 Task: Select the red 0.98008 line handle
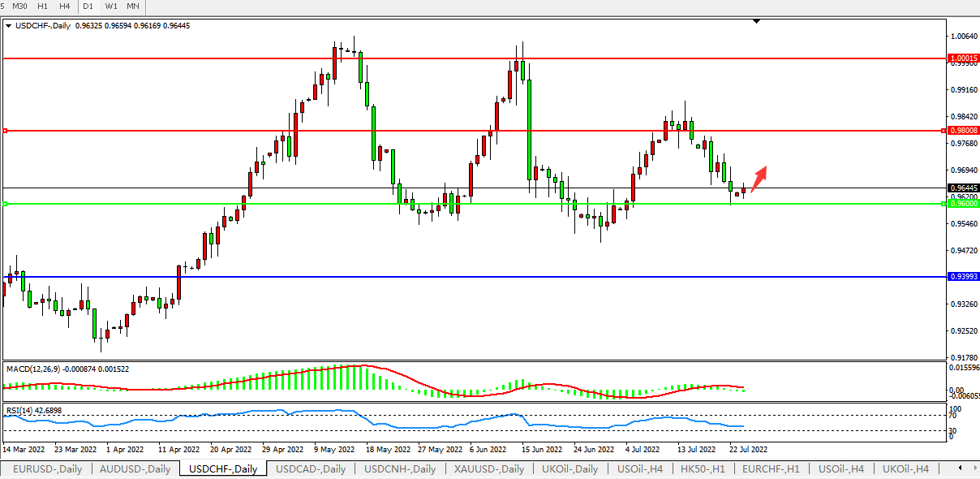(x=6, y=131)
